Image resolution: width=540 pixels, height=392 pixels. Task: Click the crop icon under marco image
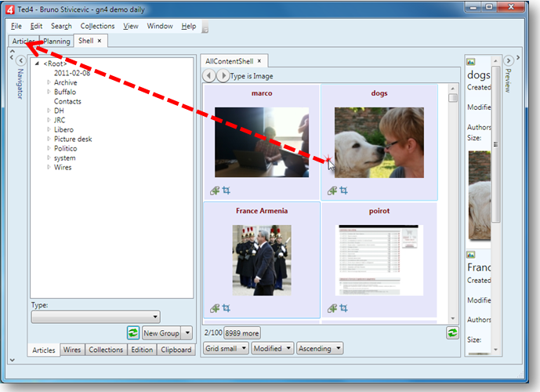click(x=227, y=191)
